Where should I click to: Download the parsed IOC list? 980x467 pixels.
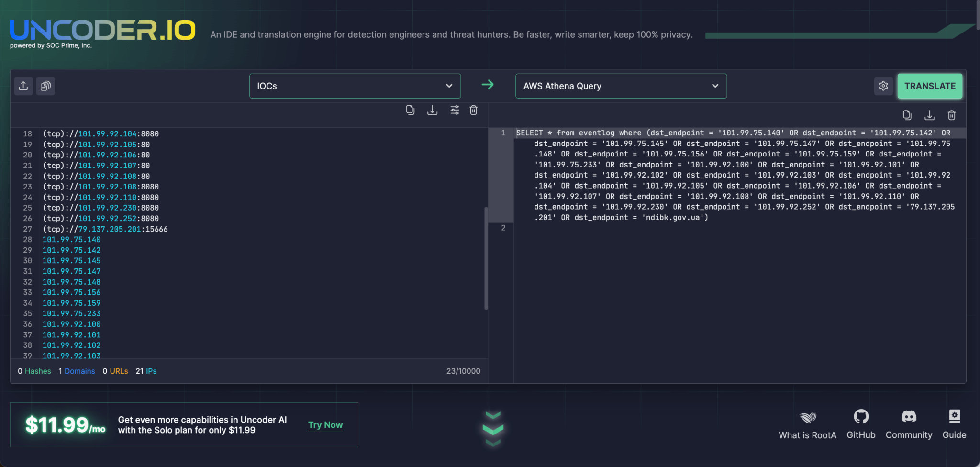pos(433,110)
